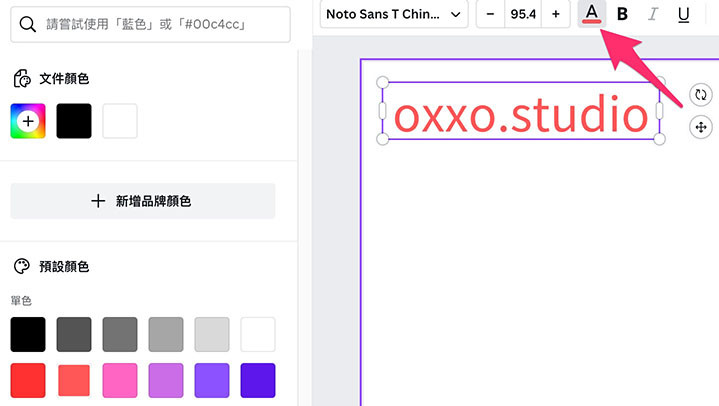Click the left side width handle of text box
719x406 pixels.
[382, 111]
